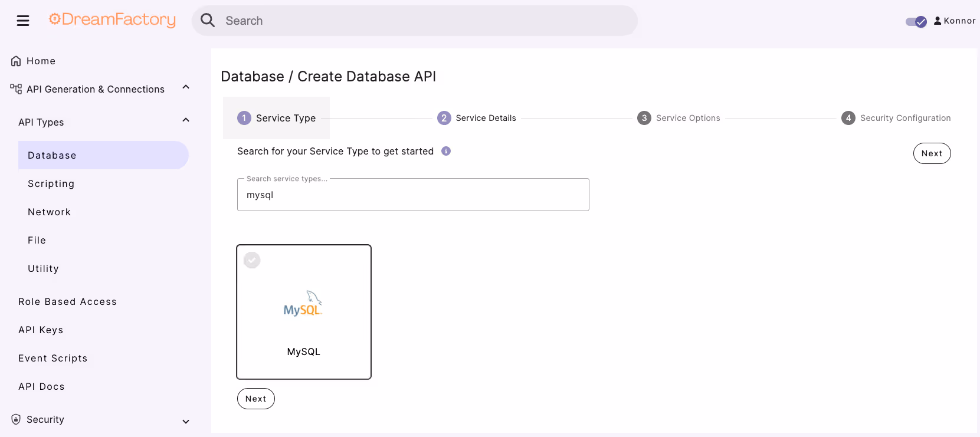
Task: Click the Next button at top right
Action: click(x=932, y=153)
